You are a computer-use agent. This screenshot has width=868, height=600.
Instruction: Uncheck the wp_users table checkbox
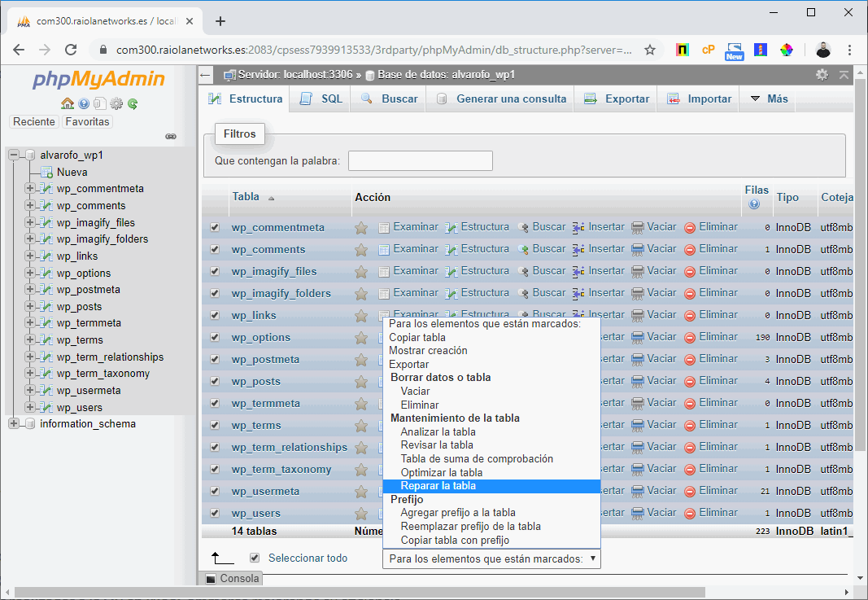tap(214, 513)
